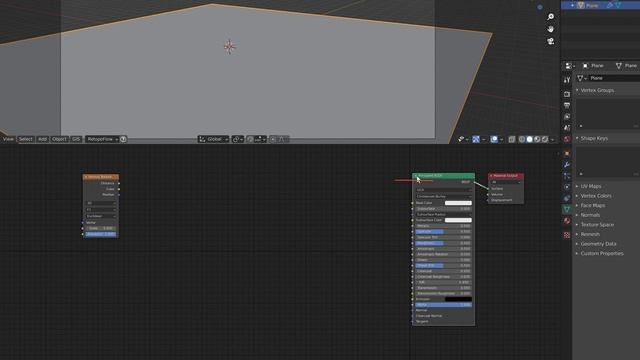The width and height of the screenshot is (640, 360).
Task: Open the Output properties tab
Action: click(567, 105)
